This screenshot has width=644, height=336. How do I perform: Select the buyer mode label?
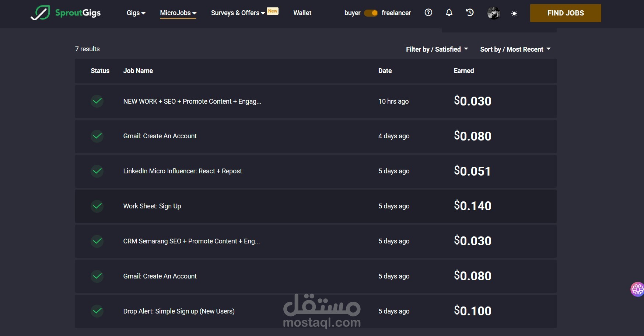[x=352, y=13]
